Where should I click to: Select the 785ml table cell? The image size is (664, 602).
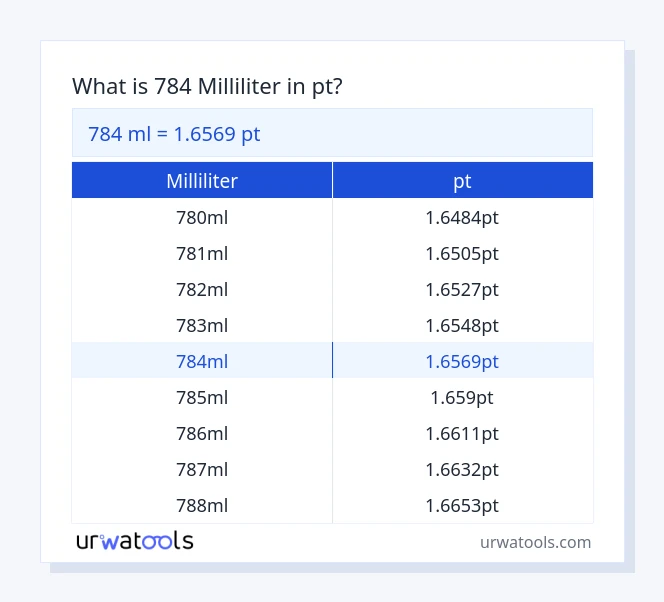[x=202, y=397]
